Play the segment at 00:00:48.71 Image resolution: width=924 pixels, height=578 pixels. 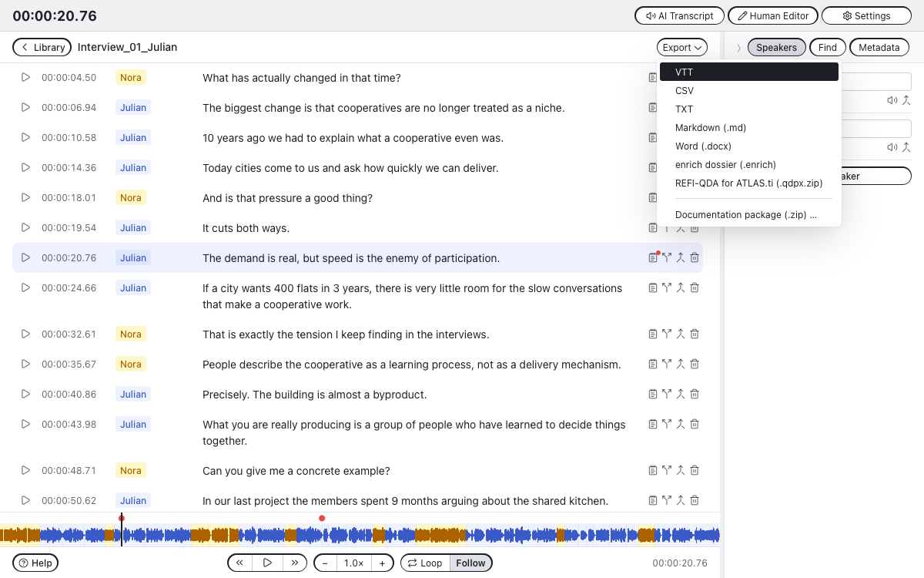[25, 470]
